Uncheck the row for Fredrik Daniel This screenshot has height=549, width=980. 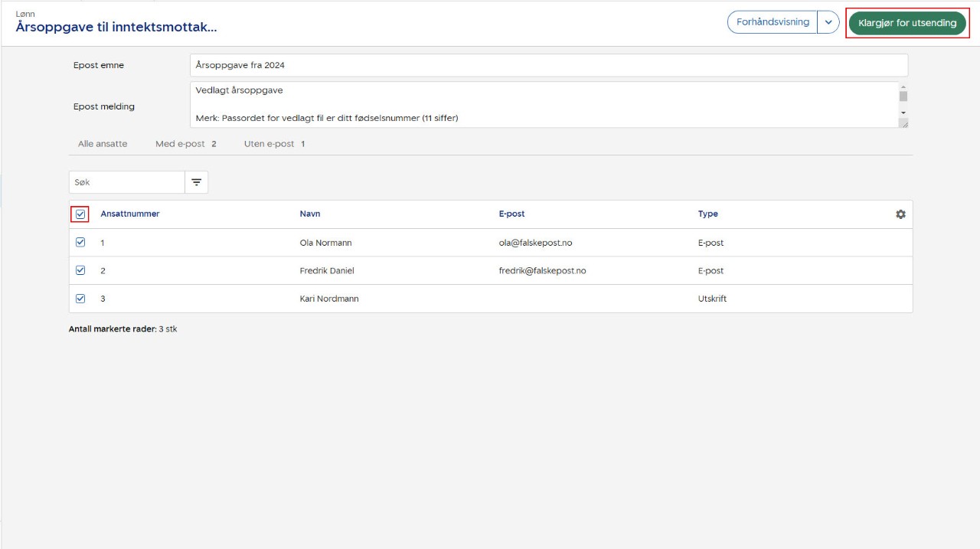[80, 270]
